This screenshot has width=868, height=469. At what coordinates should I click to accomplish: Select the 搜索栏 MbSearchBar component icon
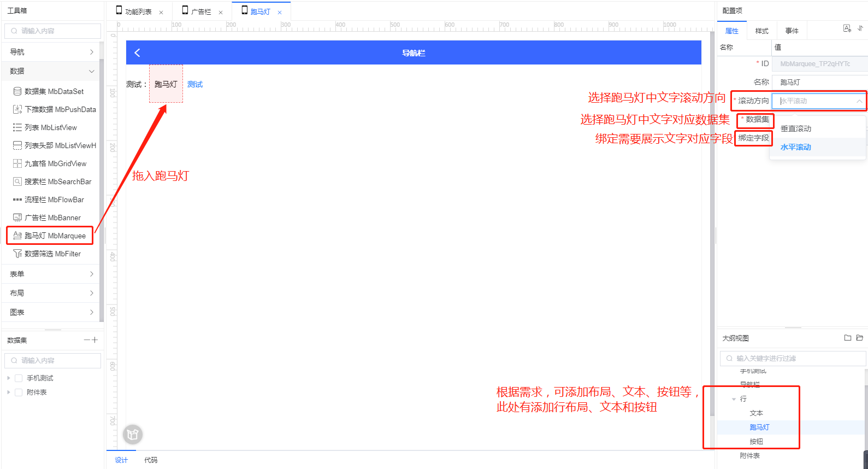click(x=17, y=181)
